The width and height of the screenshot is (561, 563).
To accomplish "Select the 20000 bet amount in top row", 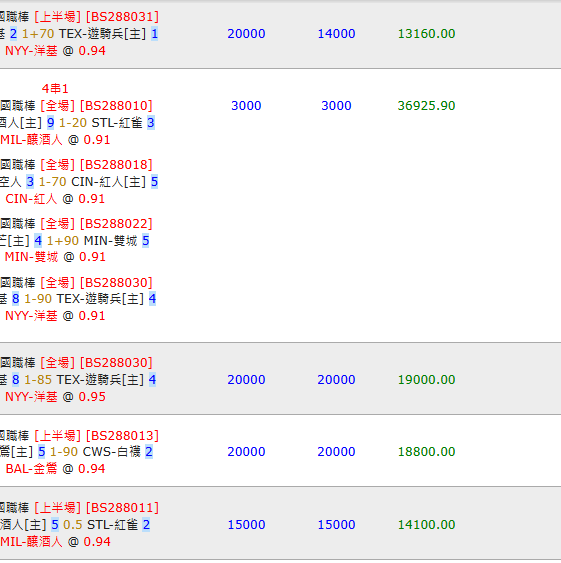I will pyautogui.click(x=246, y=34).
